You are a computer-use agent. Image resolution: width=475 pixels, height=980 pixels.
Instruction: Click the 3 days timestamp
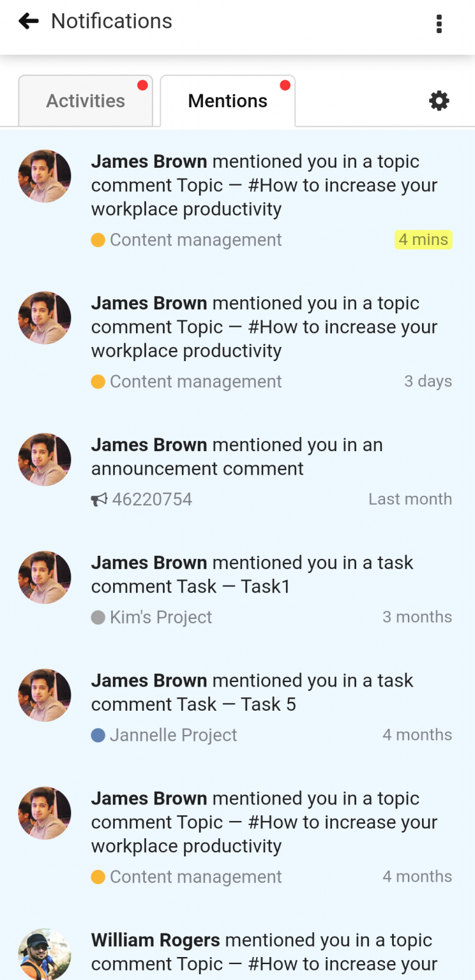tap(428, 381)
